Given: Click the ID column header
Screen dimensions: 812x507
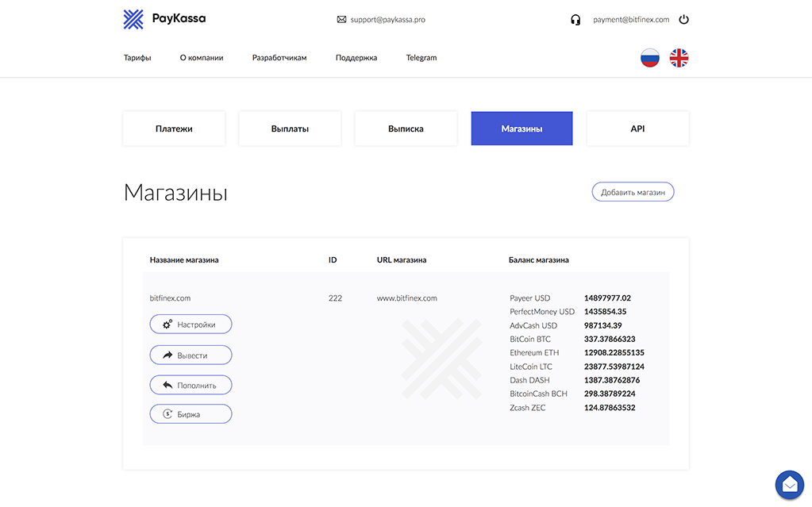Looking at the screenshot, I should pyautogui.click(x=333, y=260).
